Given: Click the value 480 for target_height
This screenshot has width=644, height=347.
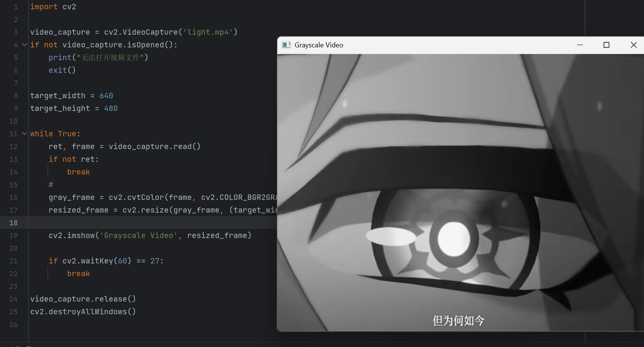Looking at the screenshot, I should (111, 108).
